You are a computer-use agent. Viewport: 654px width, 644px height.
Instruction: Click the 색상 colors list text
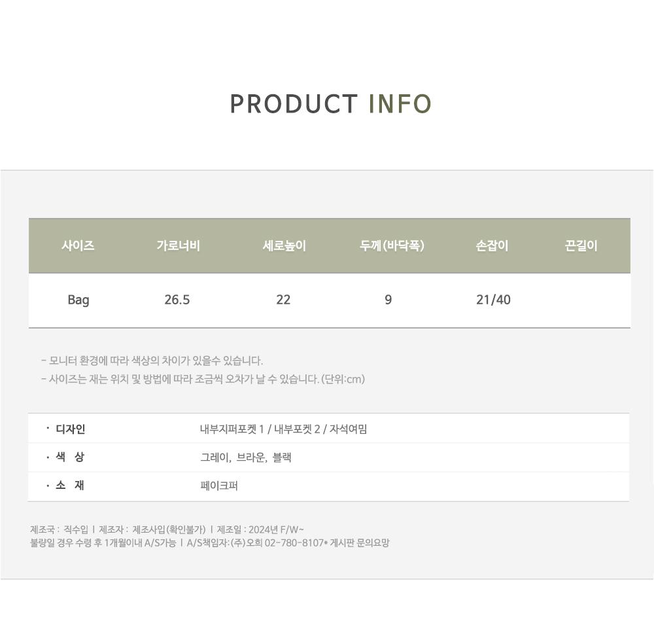(246, 457)
